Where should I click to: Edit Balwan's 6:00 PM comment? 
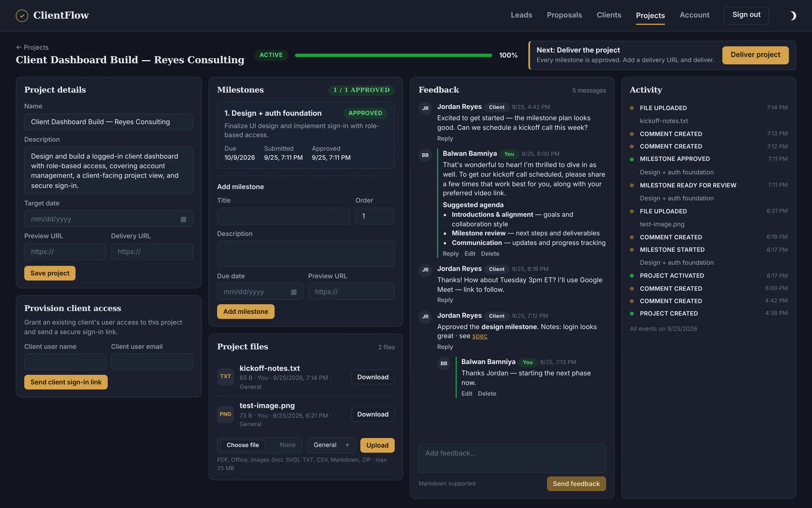click(470, 254)
